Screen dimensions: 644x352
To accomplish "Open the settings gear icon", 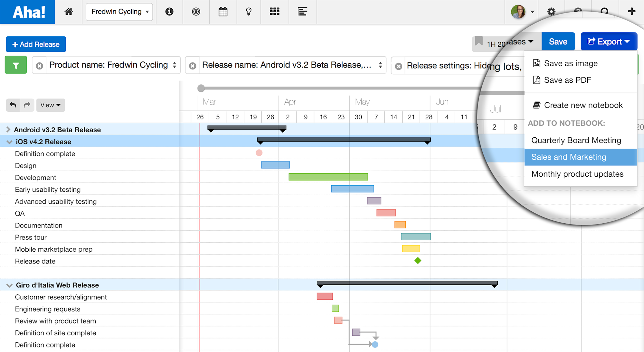I will tap(551, 12).
